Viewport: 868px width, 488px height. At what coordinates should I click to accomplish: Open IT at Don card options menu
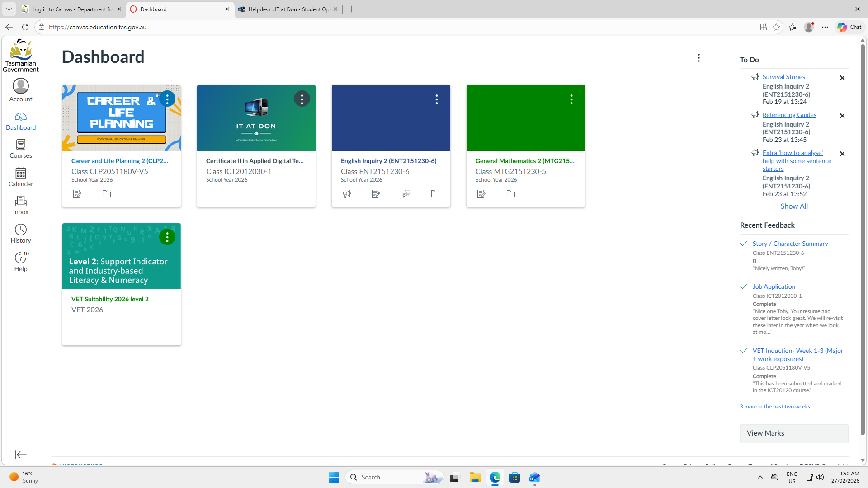(x=302, y=99)
